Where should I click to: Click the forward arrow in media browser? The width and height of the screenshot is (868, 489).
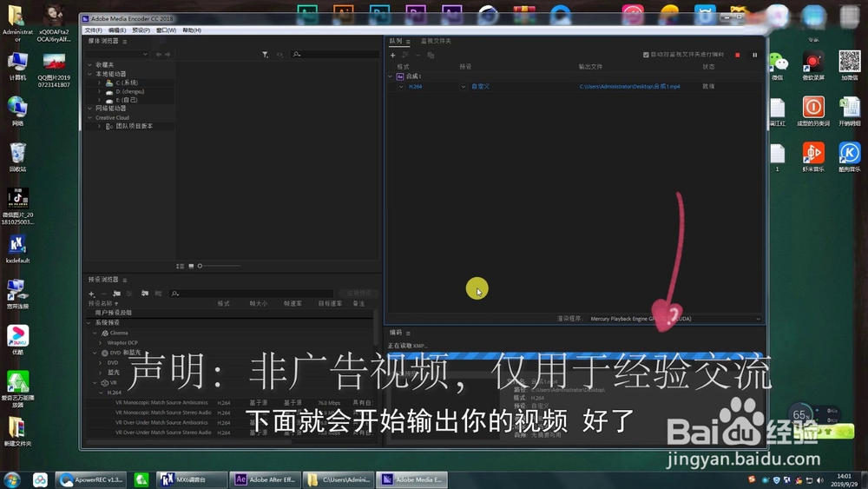[x=168, y=54]
